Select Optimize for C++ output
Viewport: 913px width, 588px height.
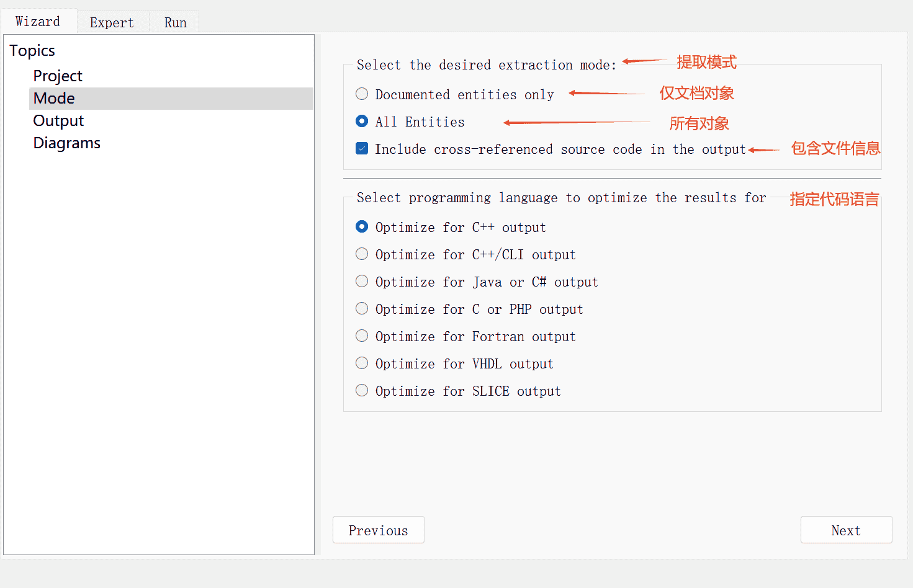[x=362, y=227]
